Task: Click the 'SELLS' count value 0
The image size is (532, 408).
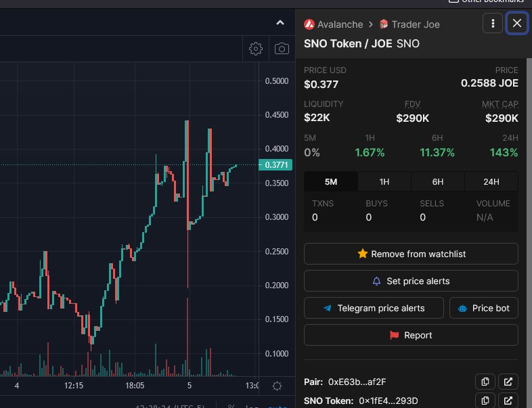Action: click(423, 217)
